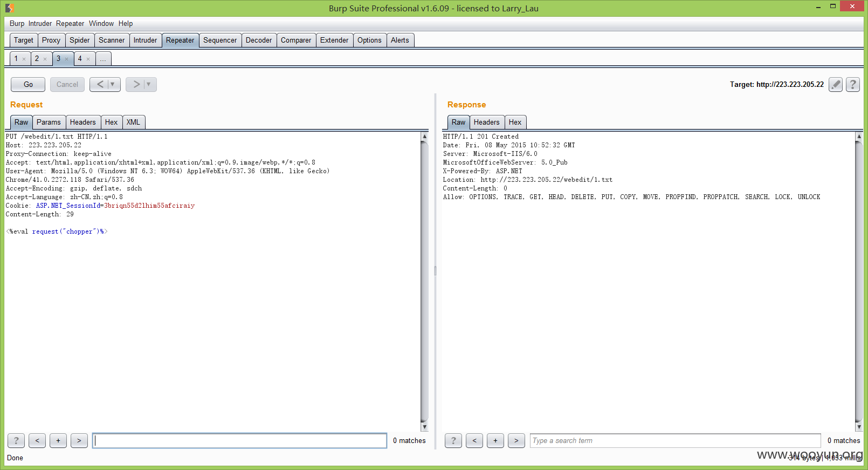Viewport: 868px width, 470px height.
Task: Go back to previous request in history
Action: click(x=100, y=84)
